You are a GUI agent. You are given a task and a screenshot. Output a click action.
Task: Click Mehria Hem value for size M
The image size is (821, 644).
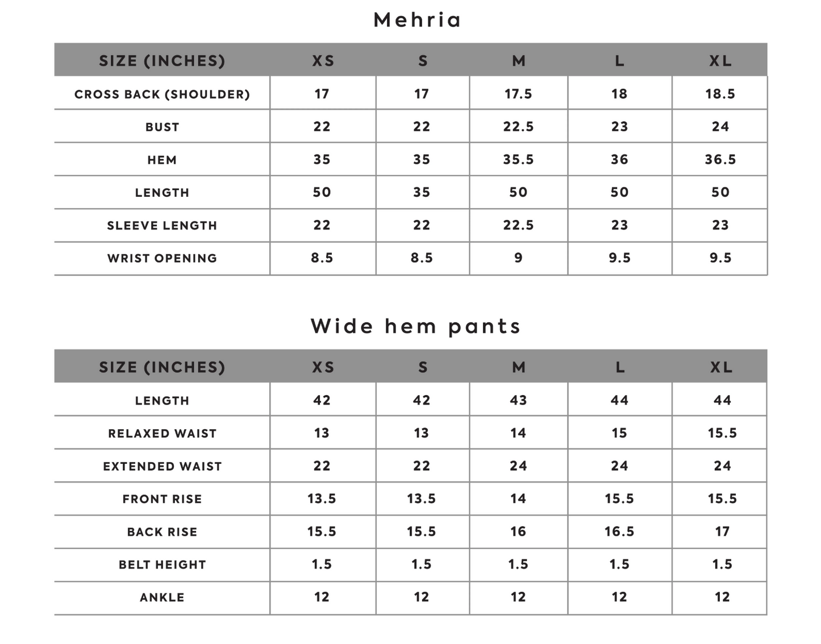tap(518, 160)
